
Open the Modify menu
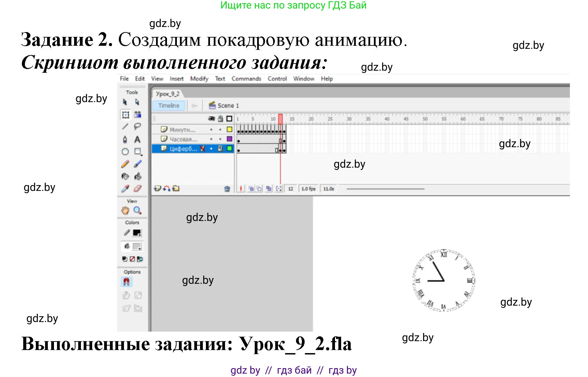[x=199, y=79]
